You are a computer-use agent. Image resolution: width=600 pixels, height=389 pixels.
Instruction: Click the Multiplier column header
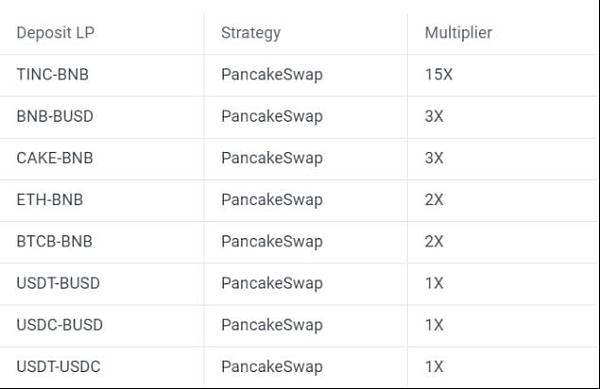(458, 33)
